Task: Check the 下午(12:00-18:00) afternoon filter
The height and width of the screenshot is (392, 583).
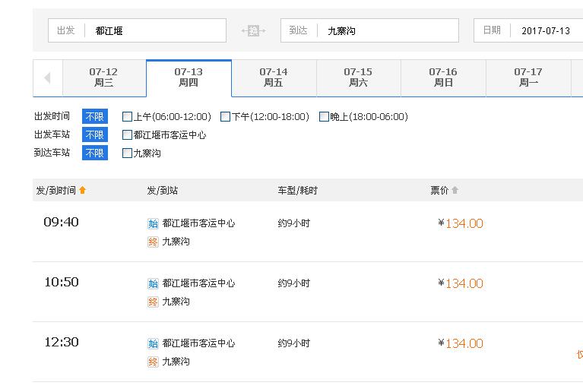Action: [x=225, y=117]
